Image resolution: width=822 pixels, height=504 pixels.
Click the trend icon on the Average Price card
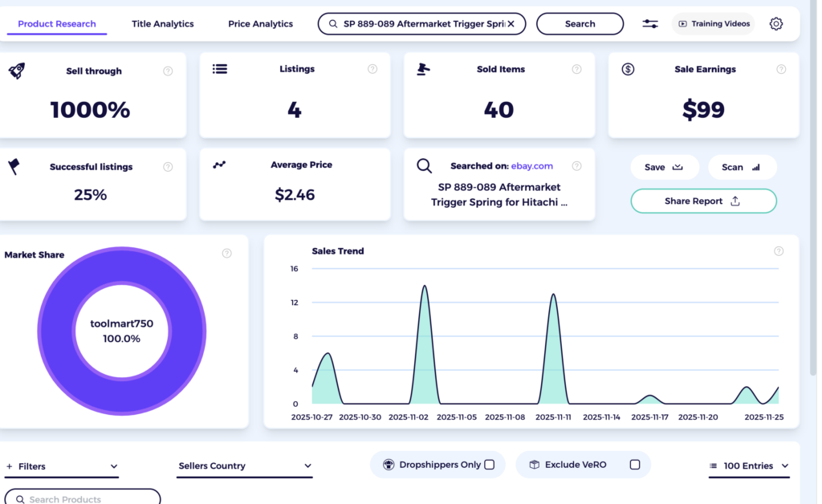click(221, 166)
